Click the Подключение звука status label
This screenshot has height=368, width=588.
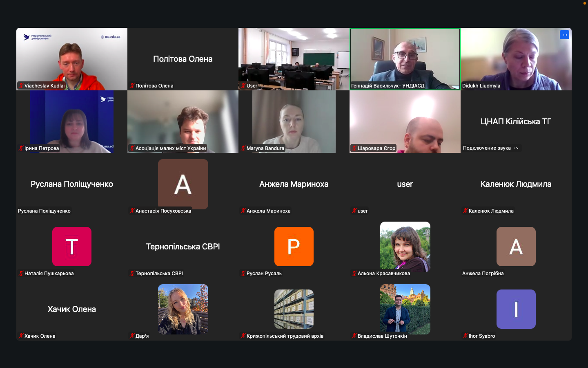tap(487, 148)
